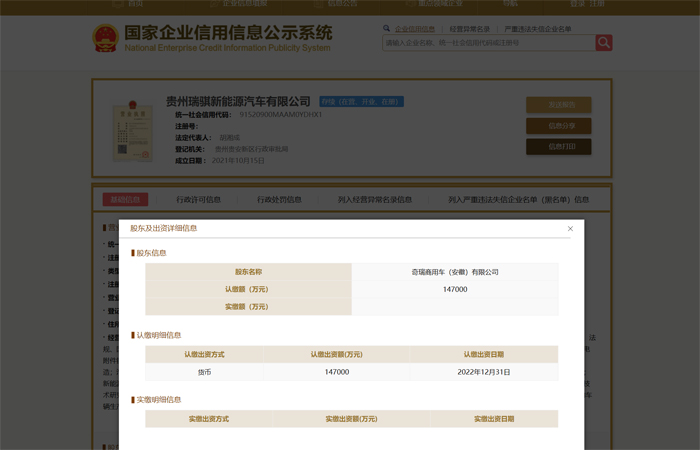Click the 认缴出资额(万元) column header
Screen dimensions: 700x450
tap(336, 354)
